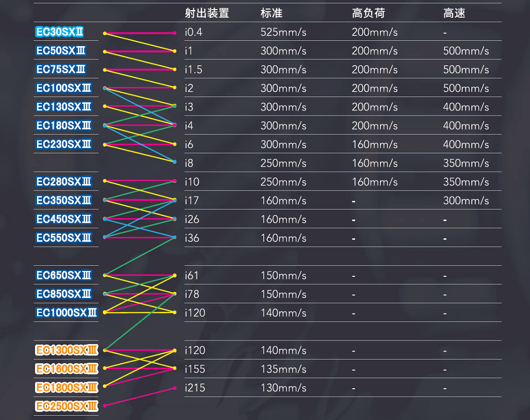This screenshot has height=420, width=530.
Task: Select the EC100SXIII model label
Action: tap(64, 88)
